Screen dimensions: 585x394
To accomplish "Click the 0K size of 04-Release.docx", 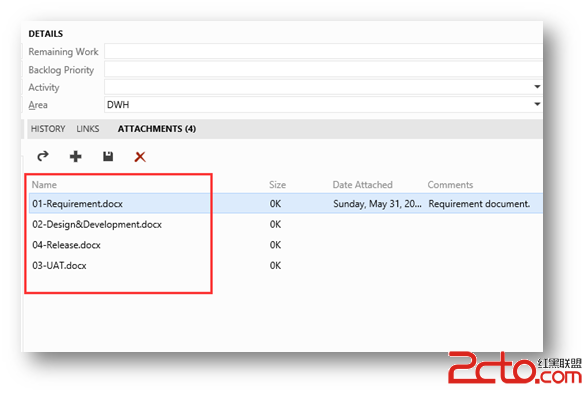I will pyautogui.click(x=275, y=245).
